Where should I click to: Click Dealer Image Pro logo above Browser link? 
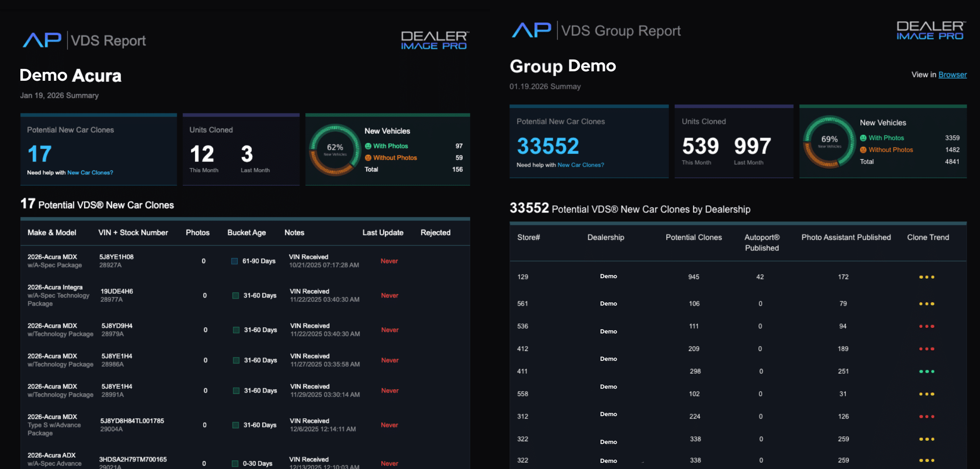click(x=930, y=31)
